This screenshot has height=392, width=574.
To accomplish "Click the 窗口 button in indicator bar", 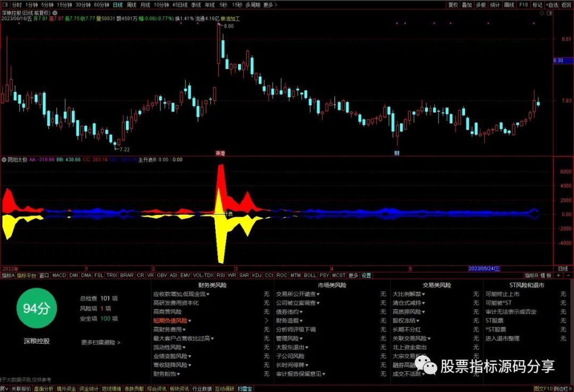I will 44,275.
